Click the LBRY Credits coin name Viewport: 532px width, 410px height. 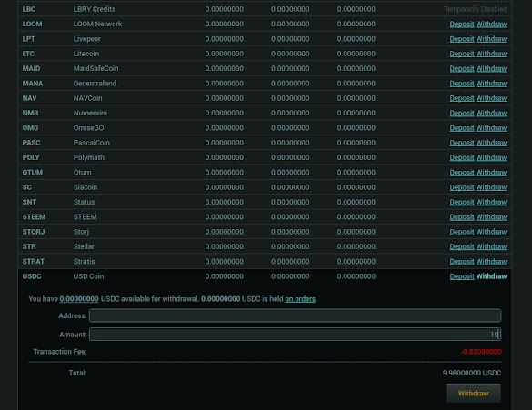(x=95, y=9)
